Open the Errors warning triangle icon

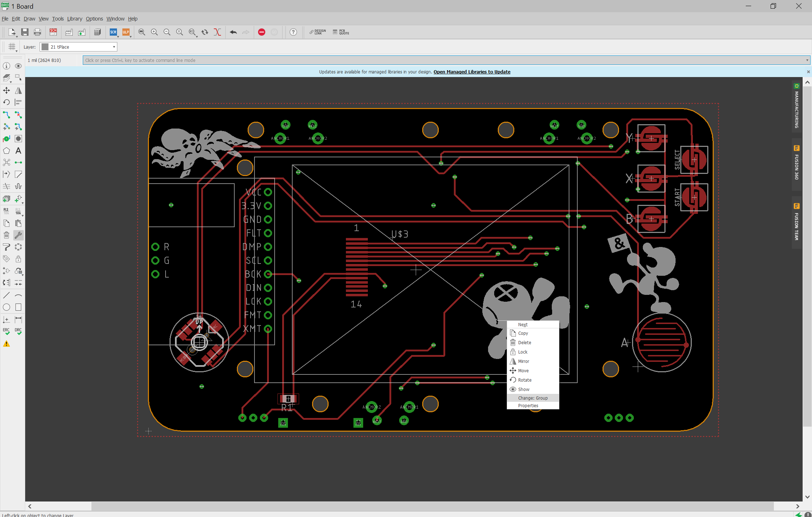coord(6,344)
